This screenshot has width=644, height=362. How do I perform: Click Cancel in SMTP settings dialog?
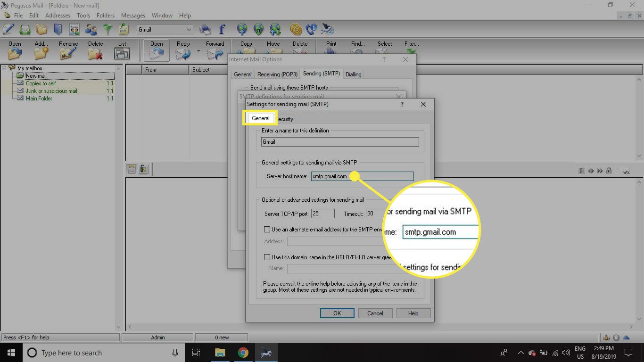tap(375, 313)
